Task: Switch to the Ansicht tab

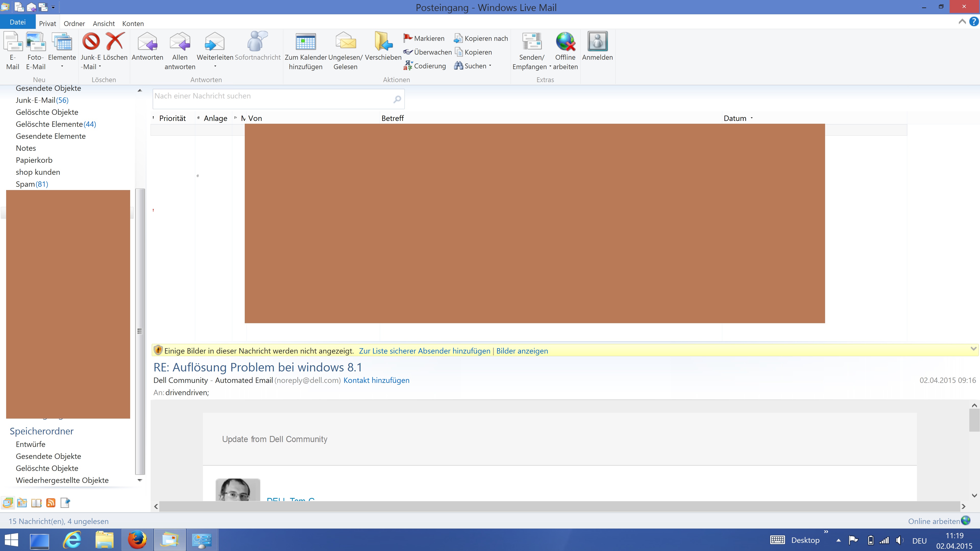Action: tap(103, 23)
